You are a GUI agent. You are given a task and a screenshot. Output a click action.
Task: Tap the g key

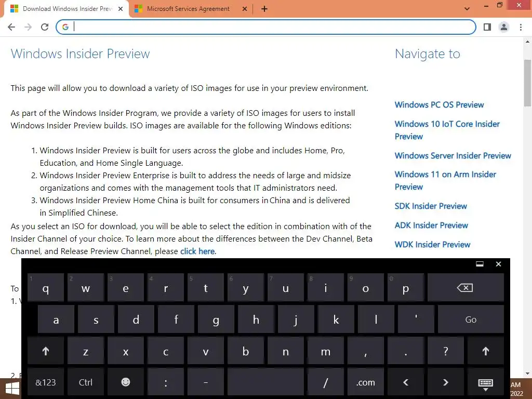(x=216, y=320)
